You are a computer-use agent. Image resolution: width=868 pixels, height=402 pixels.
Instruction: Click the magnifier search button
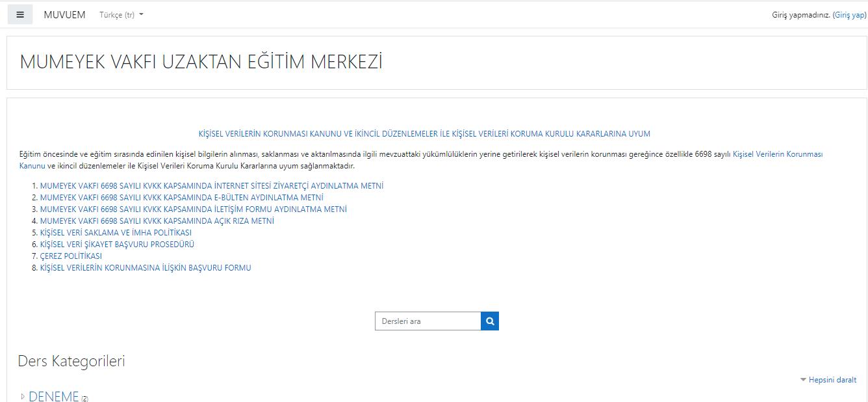(x=490, y=321)
